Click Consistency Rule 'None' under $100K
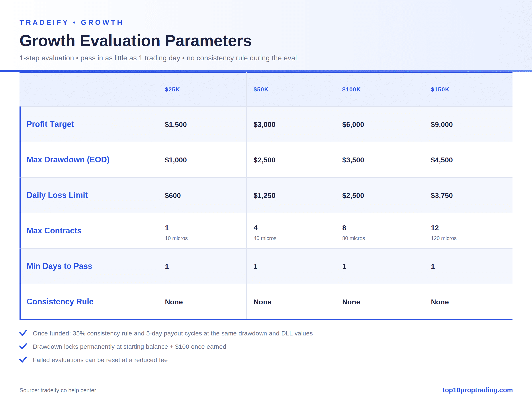Image resolution: width=532 pixels, height=402 pixels. coord(351,302)
